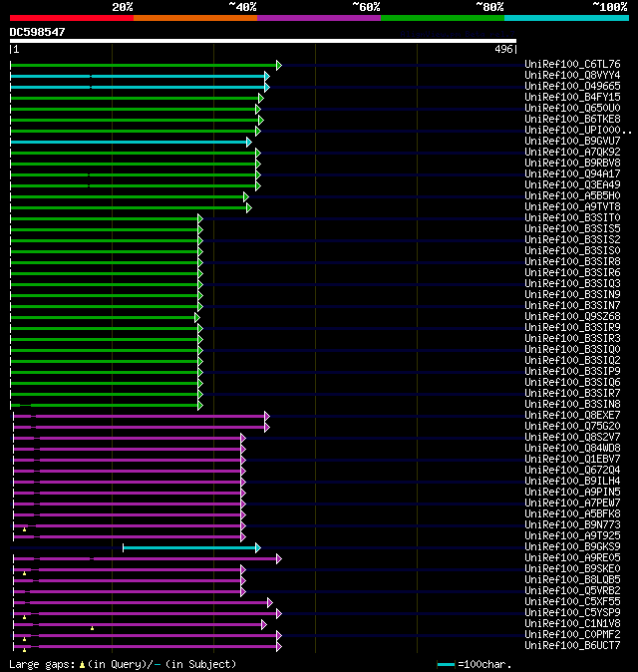Click UniRef100_Q3EA49 label
The height and width of the screenshot is (672, 638).
pyautogui.click(x=572, y=184)
